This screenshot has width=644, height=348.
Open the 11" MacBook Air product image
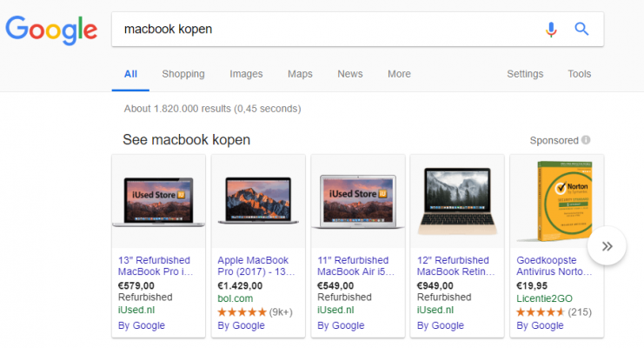tap(358, 202)
